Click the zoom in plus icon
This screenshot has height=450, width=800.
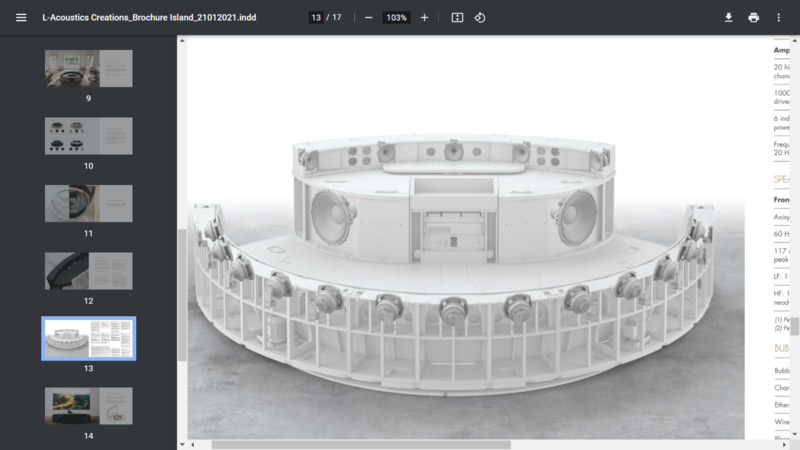pyautogui.click(x=424, y=18)
